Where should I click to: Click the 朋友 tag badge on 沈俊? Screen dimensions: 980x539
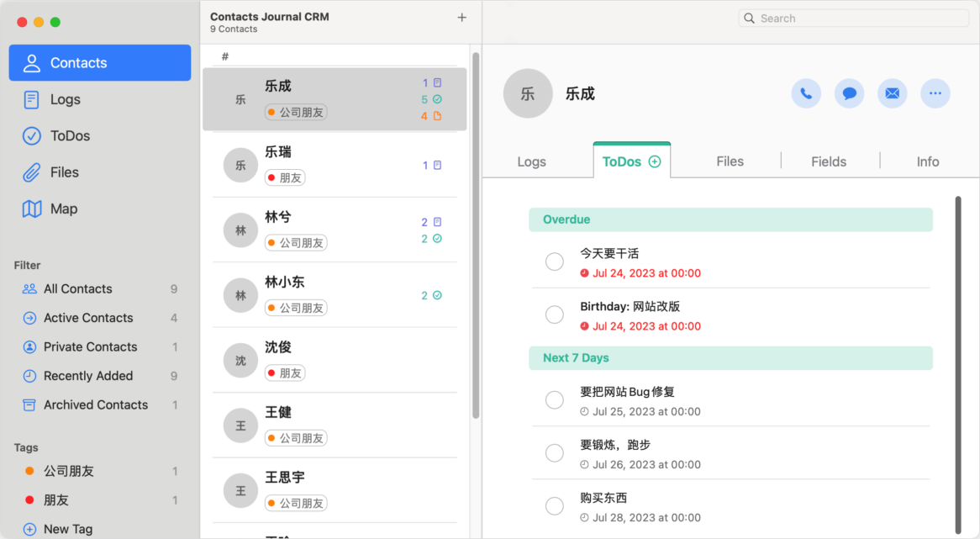pos(285,373)
